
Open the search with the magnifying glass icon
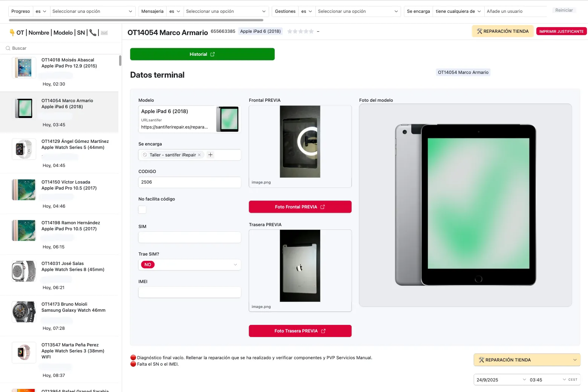point(8,48)
